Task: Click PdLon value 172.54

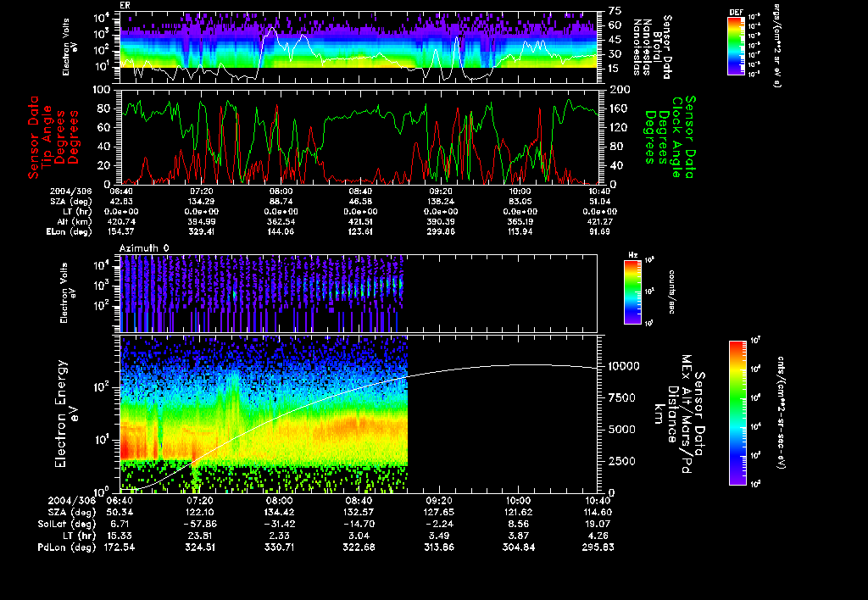Action: (119, 547)
